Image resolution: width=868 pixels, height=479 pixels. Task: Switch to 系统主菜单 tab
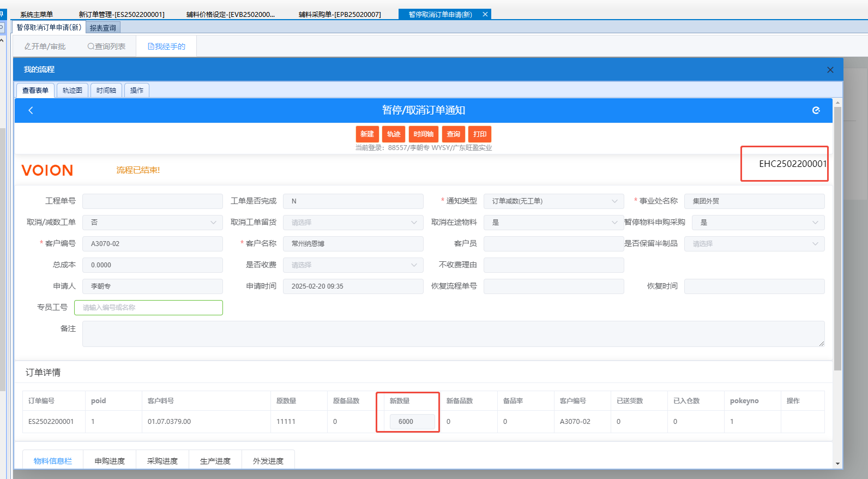37,14
